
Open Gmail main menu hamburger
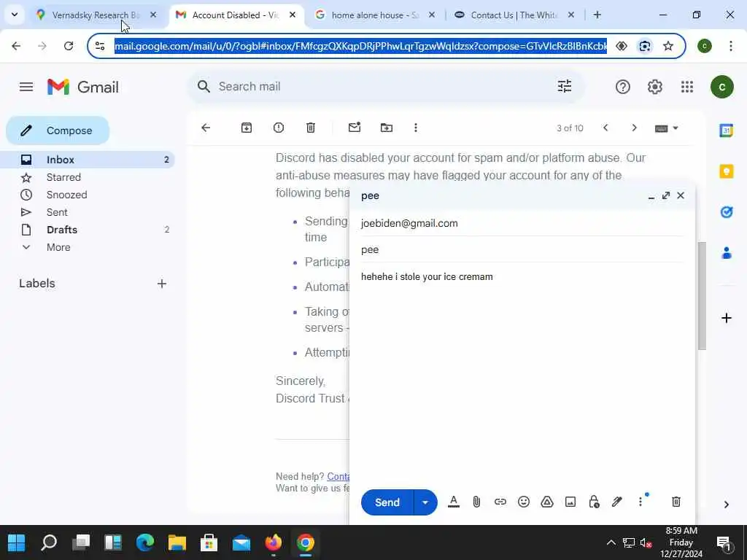tap(26, 87)
